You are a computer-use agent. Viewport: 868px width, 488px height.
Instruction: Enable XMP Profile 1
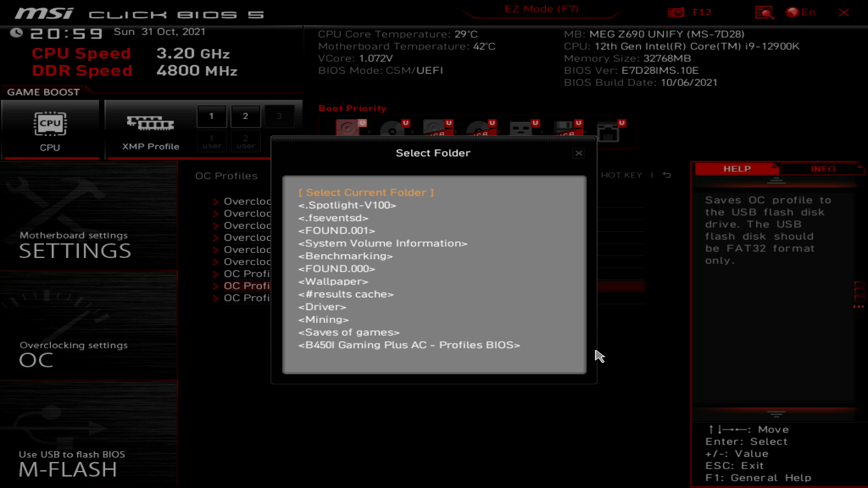point(211,116)
